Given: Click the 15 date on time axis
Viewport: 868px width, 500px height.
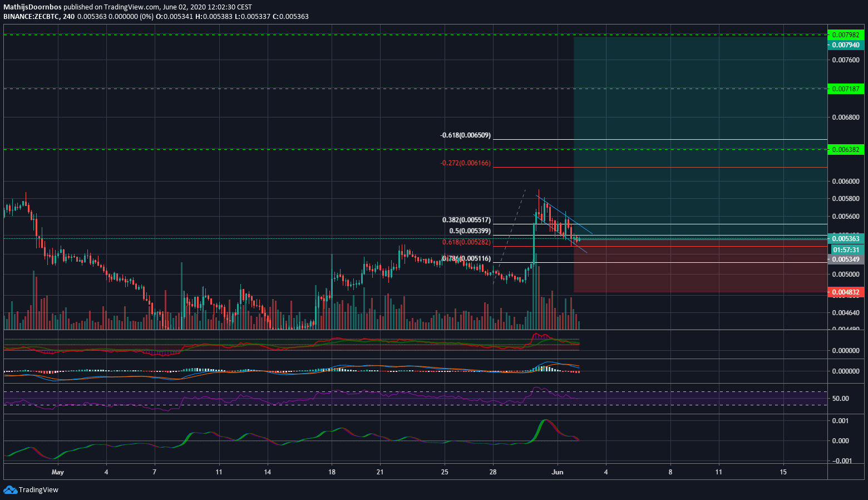Looking at the screenshot, I should (783, 472).
